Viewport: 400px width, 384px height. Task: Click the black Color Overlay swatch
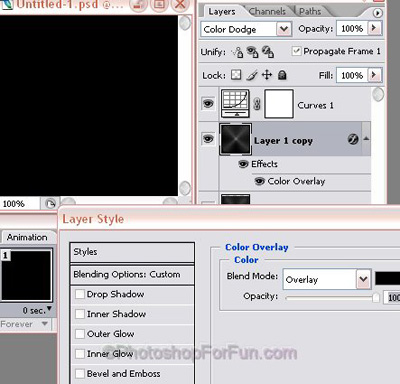point(387,278)
